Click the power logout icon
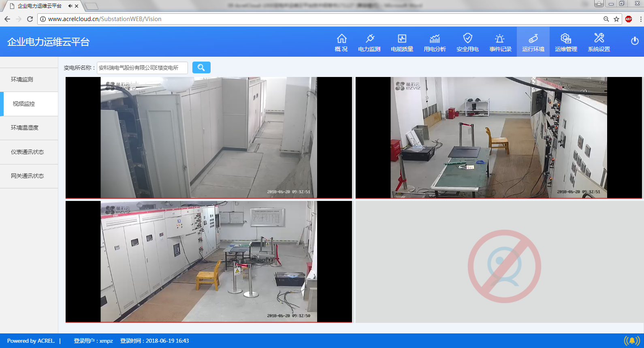Screen dimensions: 644x348 [x=635, y=41]
